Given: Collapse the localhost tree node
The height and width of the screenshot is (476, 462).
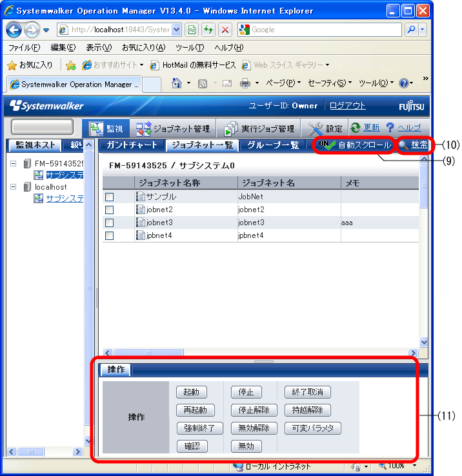Looking at the screenshot, I should 13,186.
